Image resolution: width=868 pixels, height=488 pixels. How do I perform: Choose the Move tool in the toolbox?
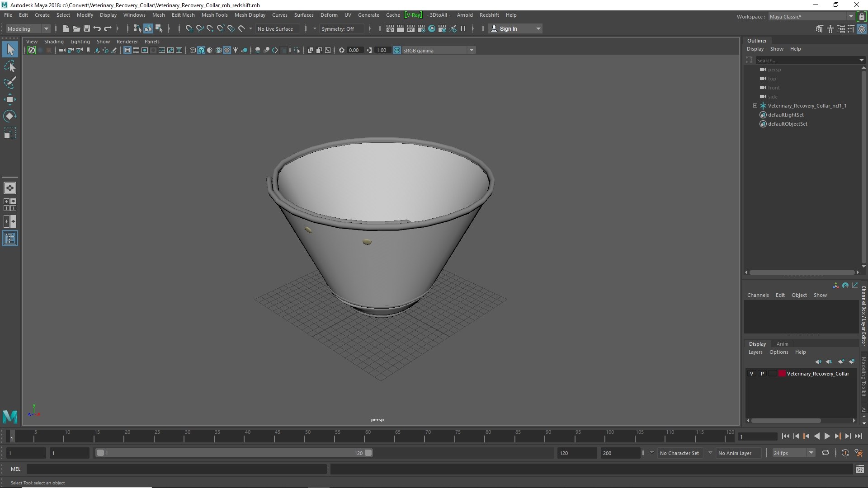(x=10, y=100)
